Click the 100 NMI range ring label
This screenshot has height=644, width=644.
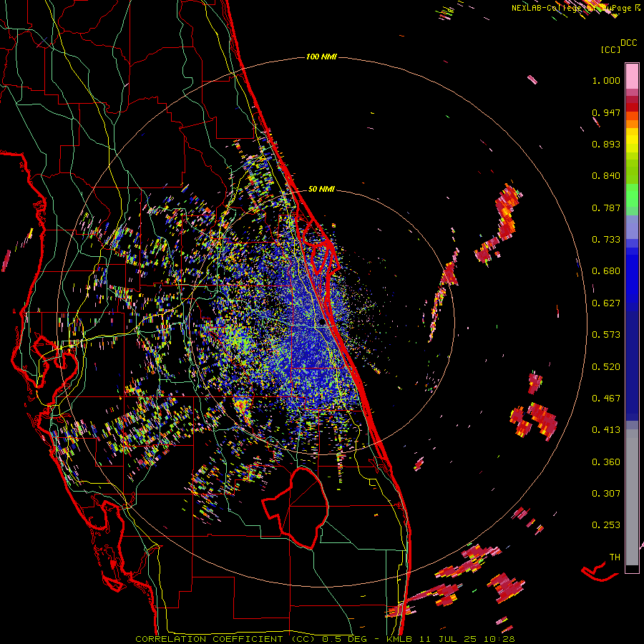pos(321,57)
